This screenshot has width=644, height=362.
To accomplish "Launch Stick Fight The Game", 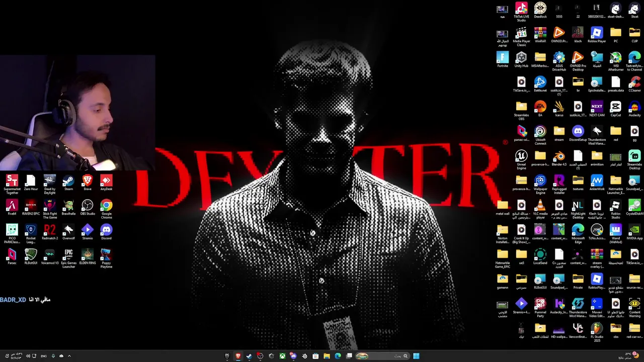I will tap(50, 209).
